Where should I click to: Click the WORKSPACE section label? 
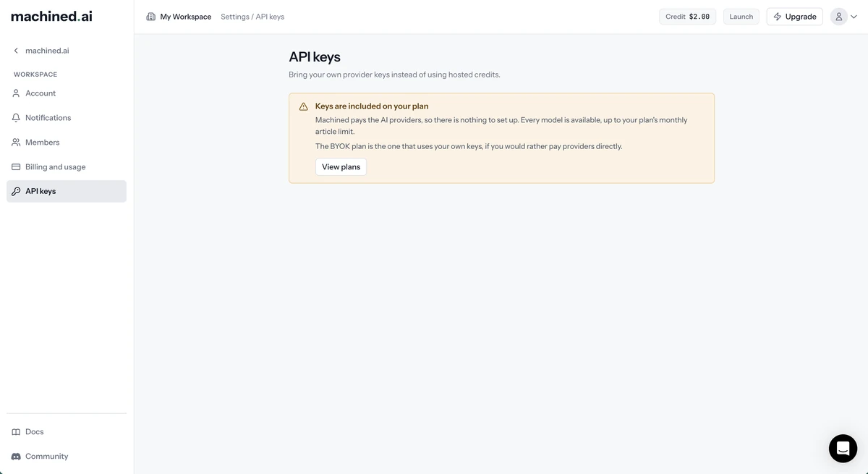click(35, 75)
